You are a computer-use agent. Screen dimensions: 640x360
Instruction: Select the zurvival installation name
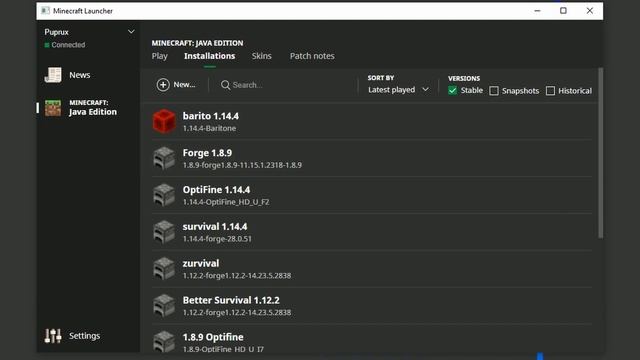pos(201,263)
